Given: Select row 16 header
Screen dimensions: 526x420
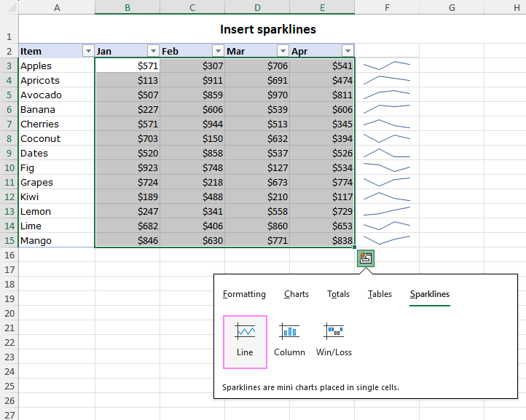Looking at the screenshot, I should coord(9,255).
